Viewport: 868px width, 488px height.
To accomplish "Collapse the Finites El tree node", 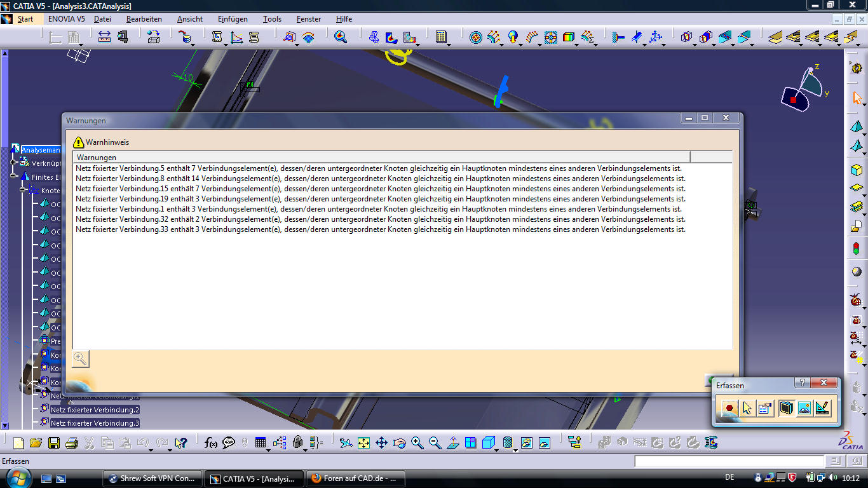I will (13, 176).
